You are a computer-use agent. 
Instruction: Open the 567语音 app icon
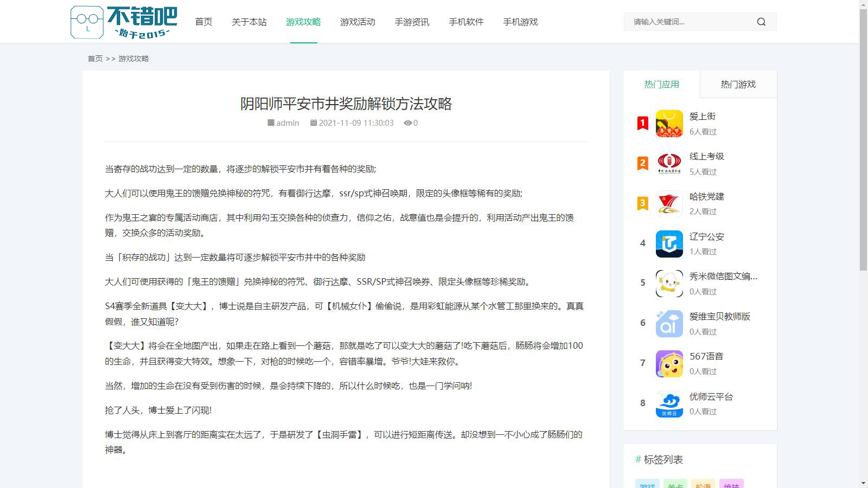tap(669, 363)
